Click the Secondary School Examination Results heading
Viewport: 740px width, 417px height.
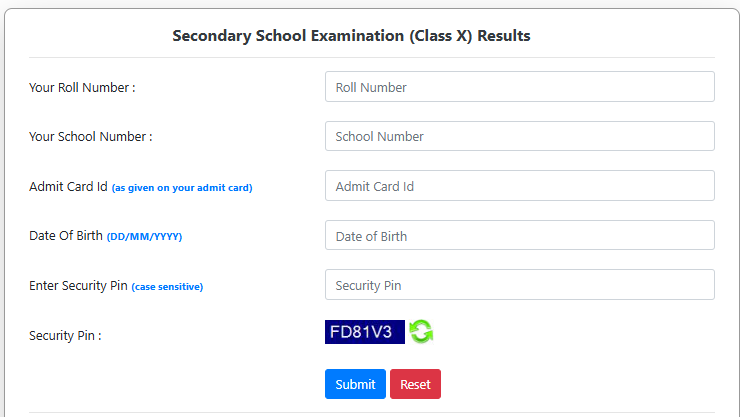(x=351, y=36)
